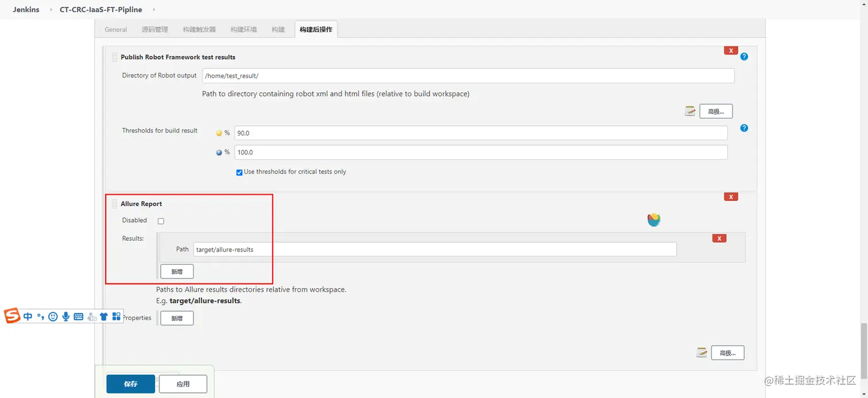
Task: Click 新增 next to Properties
Action: (x=177, y=318)
